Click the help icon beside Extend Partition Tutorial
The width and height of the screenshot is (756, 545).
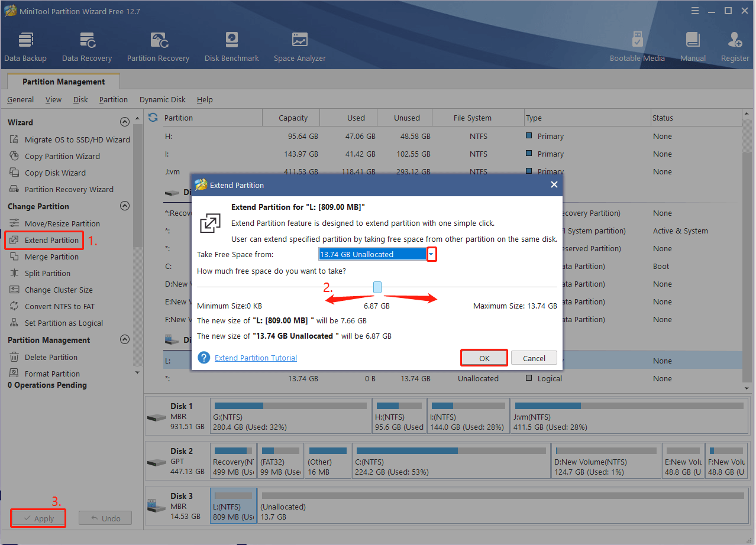click(204, 358)
